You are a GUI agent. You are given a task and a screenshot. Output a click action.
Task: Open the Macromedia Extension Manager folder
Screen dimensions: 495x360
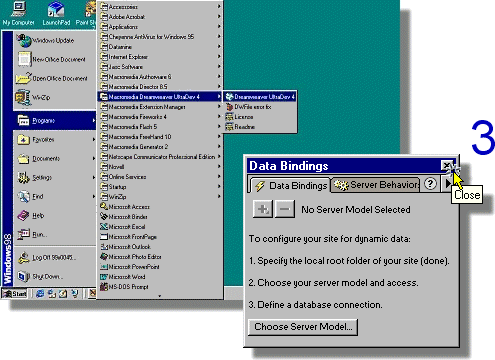160,107
